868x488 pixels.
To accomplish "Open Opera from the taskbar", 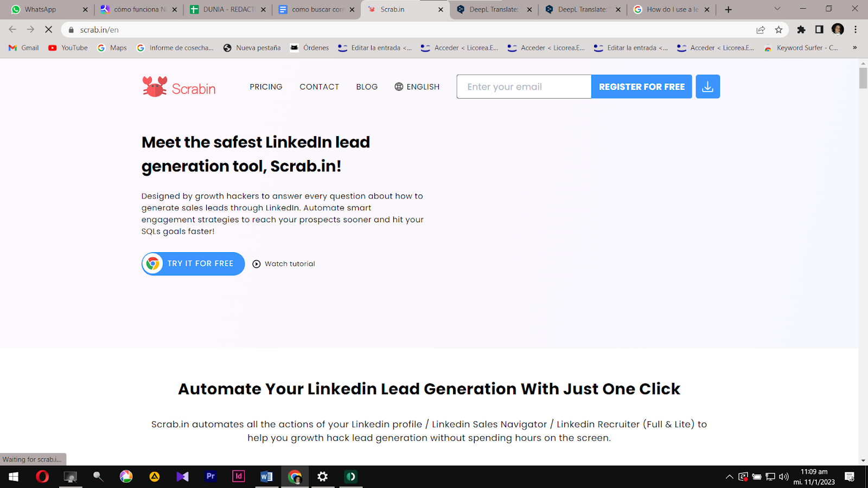I will (42, 477).
